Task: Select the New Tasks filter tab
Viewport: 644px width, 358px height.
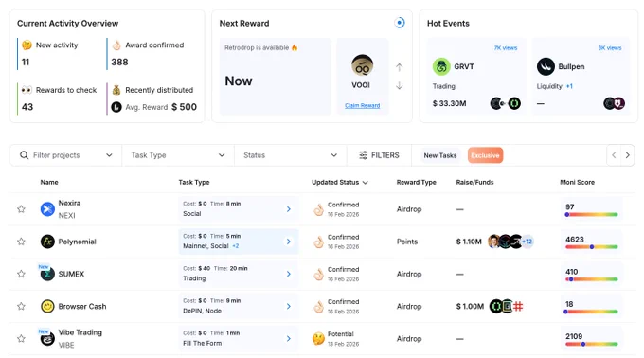Action: click(x=439, y=155)
